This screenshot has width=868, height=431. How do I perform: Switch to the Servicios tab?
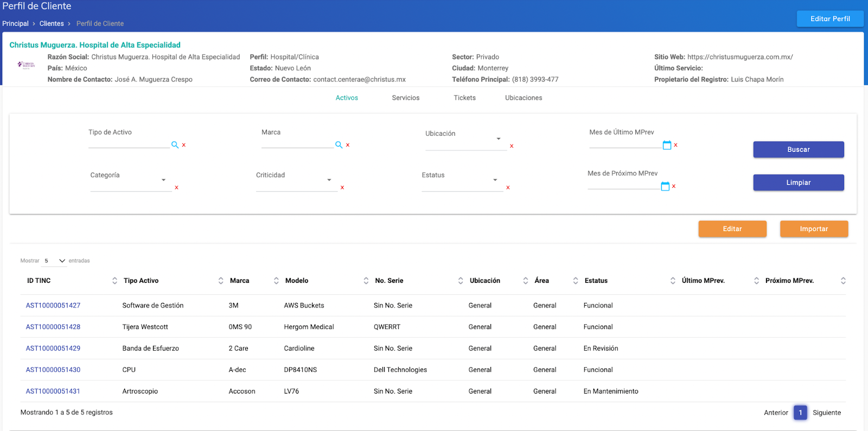[405, 98]
